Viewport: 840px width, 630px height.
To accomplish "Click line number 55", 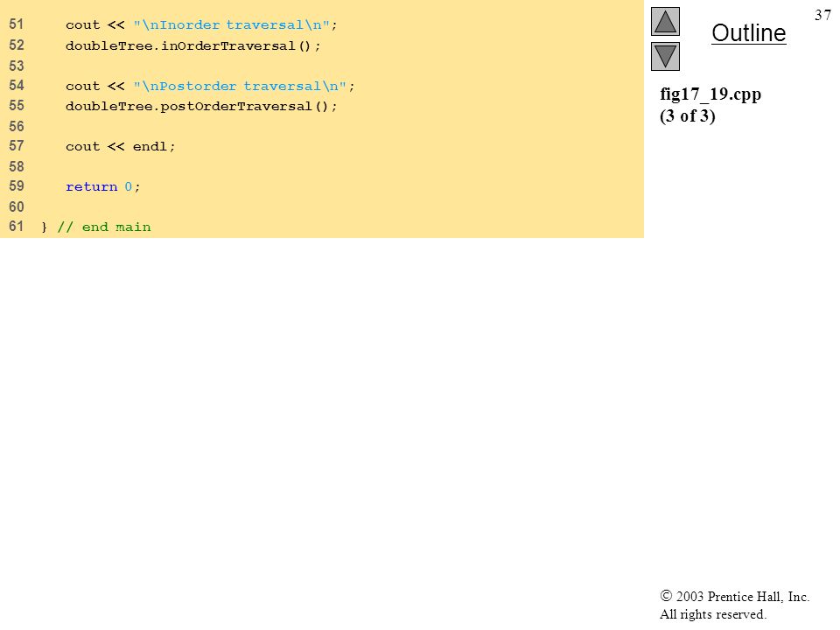I will pyautogui.click(x=17, y=106).
